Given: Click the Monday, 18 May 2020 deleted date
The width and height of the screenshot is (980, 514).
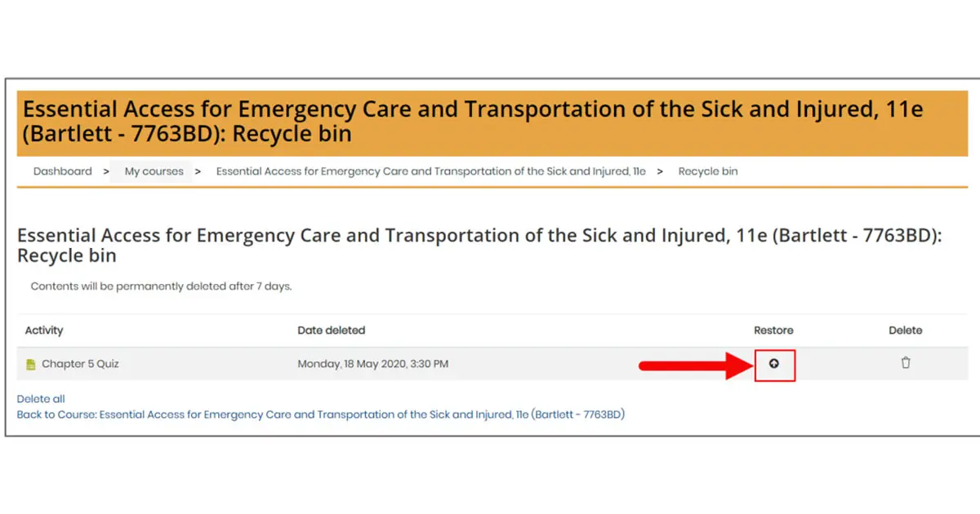Looking at the screenshot, I should [372, 364].
